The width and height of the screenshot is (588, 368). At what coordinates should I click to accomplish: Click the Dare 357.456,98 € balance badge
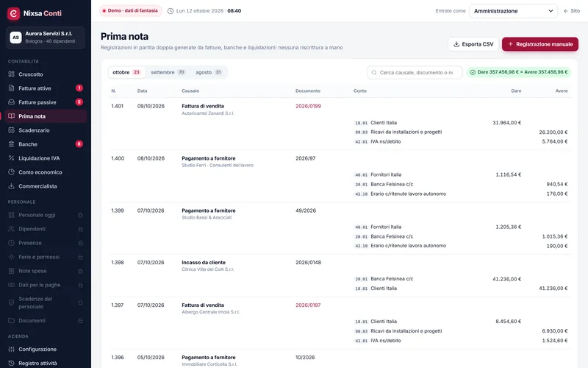pyautogui.click(x=519, y=72)
